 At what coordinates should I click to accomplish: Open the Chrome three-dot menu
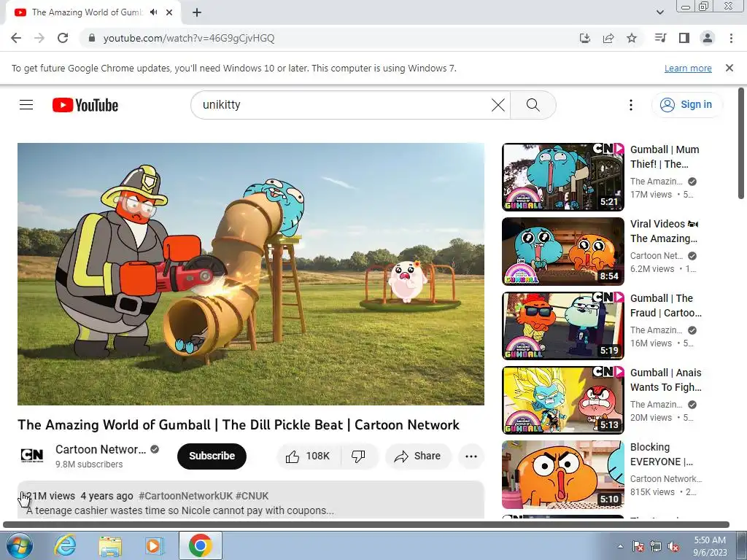(x=731, y=38)
